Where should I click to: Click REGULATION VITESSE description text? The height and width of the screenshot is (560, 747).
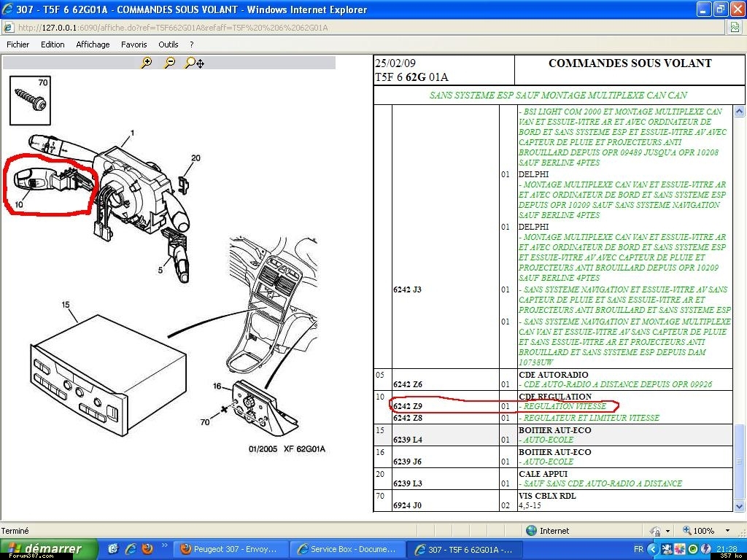click(565, 406)
